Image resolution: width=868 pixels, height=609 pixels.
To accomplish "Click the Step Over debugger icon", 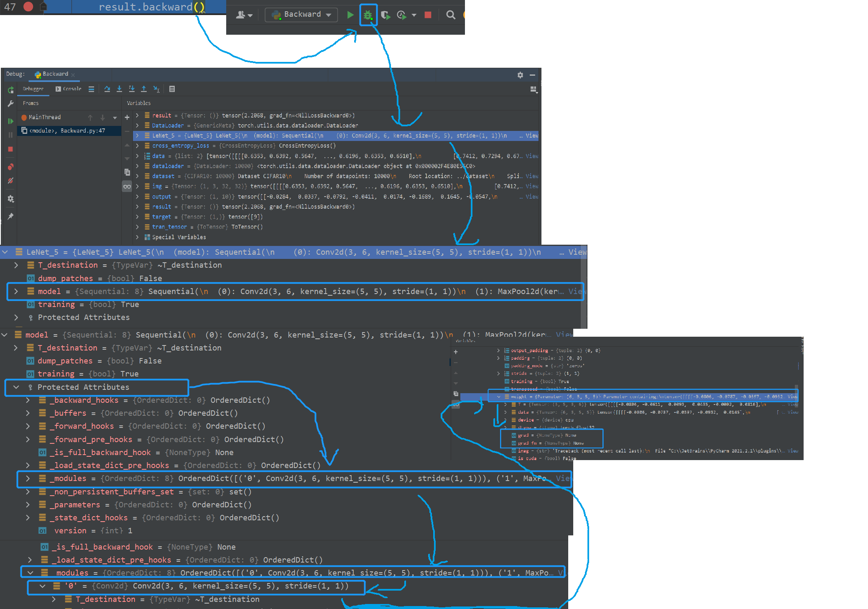I will [x=107, y=89].
